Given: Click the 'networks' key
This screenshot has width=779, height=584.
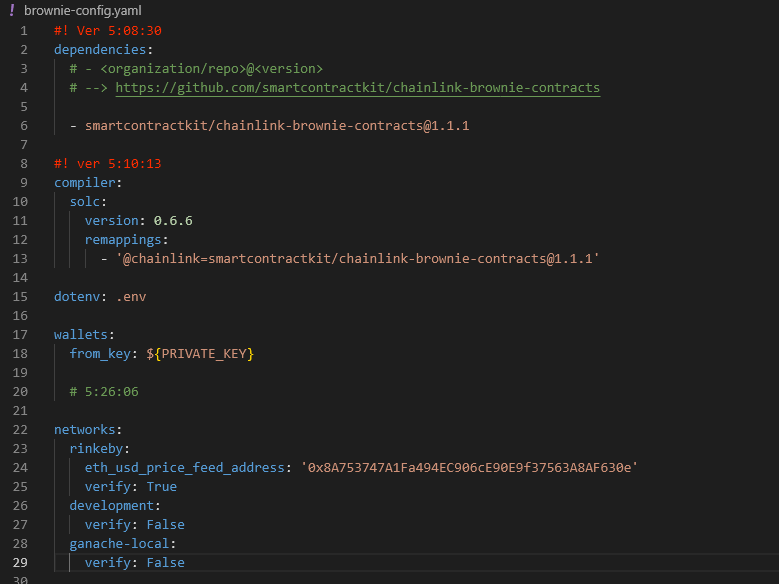Looking at the screenshot, I should [84, 429].
